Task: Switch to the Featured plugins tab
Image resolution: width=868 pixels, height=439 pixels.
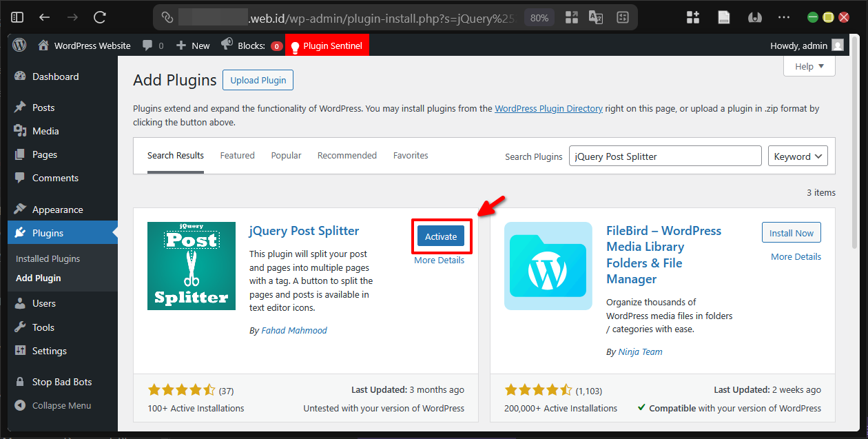Action: click(237, 155)
